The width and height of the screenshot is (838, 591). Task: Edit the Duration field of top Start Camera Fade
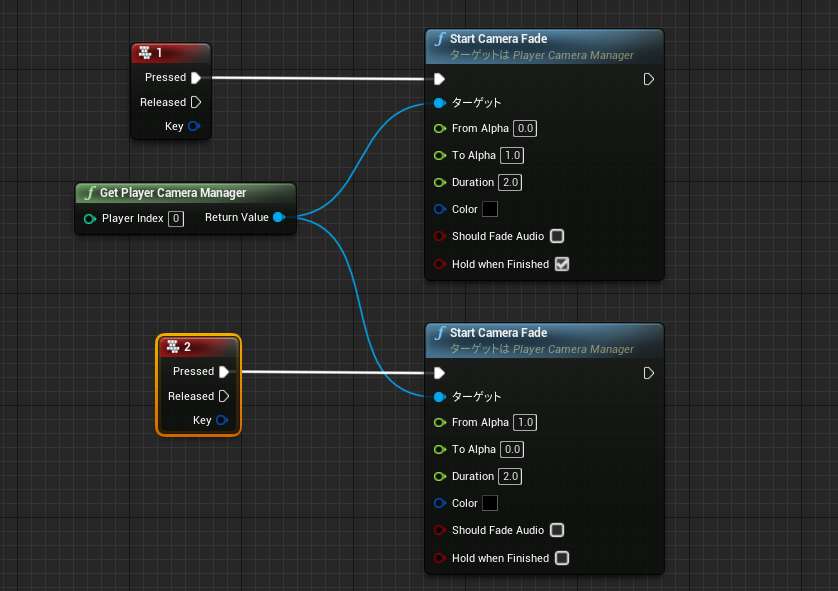point(510,182)
